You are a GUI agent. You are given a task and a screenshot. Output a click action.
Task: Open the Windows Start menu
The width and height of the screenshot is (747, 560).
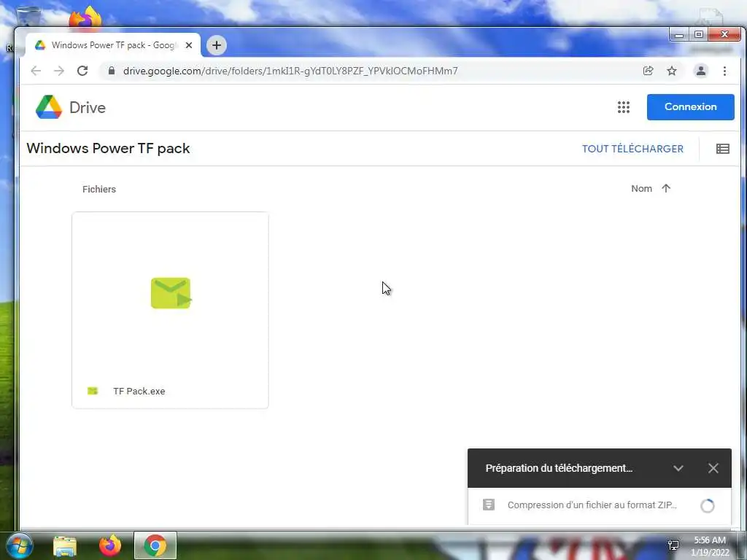(20, 545)
